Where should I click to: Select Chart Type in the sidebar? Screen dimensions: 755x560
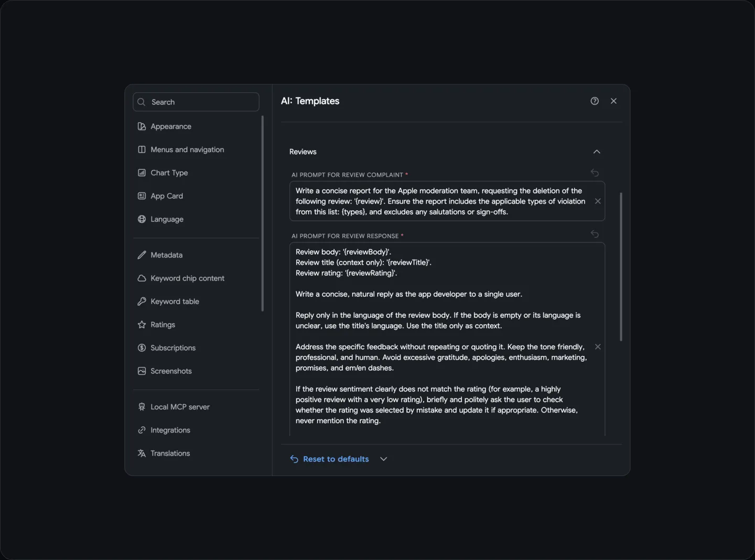point(196,173)
